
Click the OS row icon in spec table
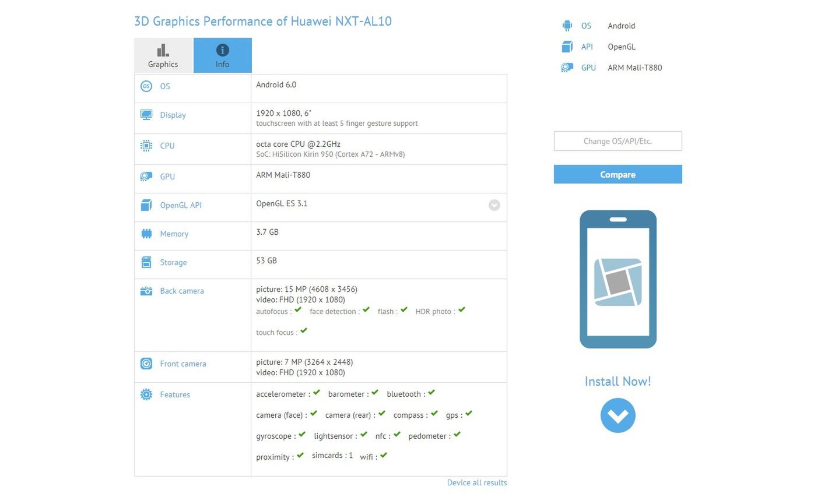pos(146,86)
